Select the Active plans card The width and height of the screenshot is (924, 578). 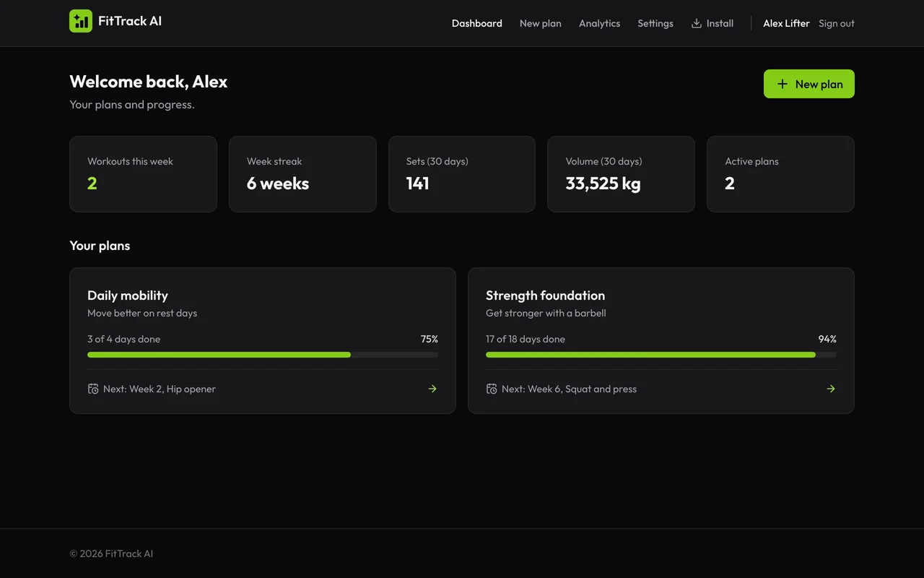pyautogui.click(x=780, y=174)
